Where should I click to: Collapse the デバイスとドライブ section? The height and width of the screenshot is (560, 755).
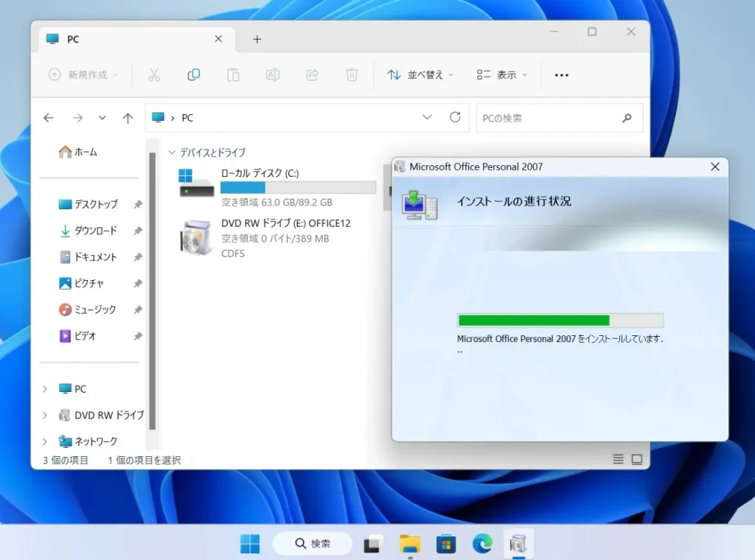coord(173,153)
